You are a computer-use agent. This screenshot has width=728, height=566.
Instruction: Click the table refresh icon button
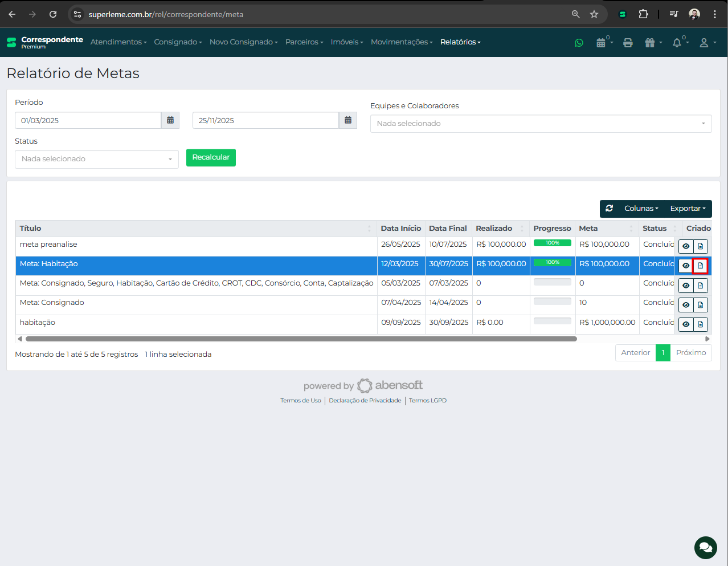tap(609, 209)
